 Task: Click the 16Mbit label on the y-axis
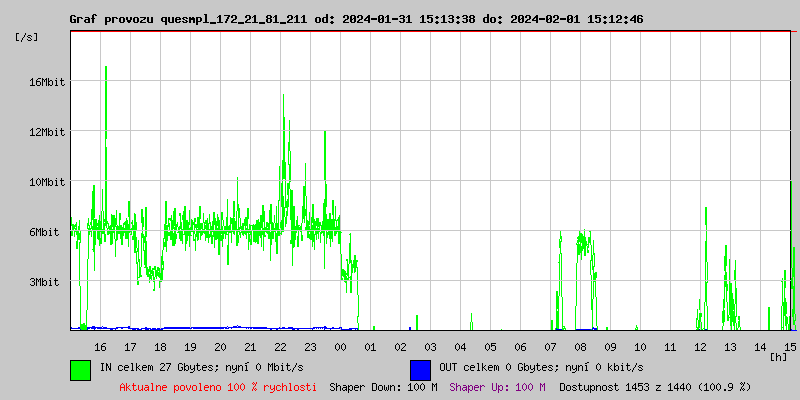pos(46,82)
